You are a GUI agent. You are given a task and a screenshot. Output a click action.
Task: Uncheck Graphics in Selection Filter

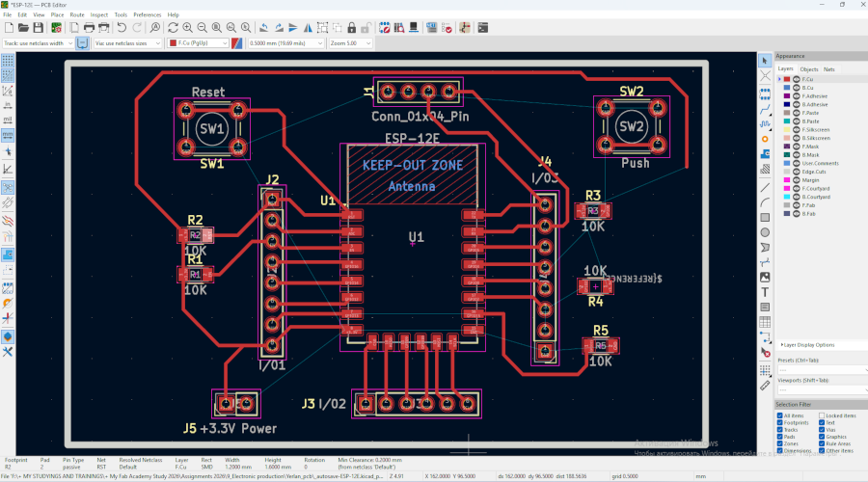tap(822, 437)
